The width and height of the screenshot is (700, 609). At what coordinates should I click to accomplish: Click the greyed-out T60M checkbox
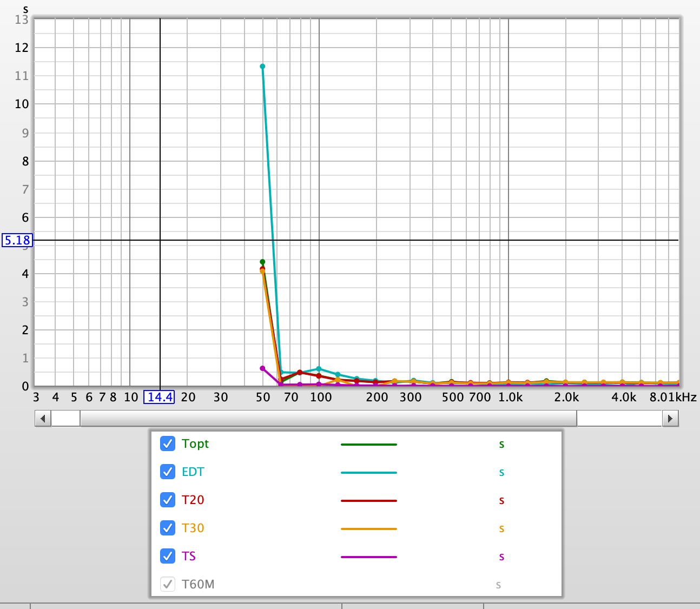[x=168, y=584]
